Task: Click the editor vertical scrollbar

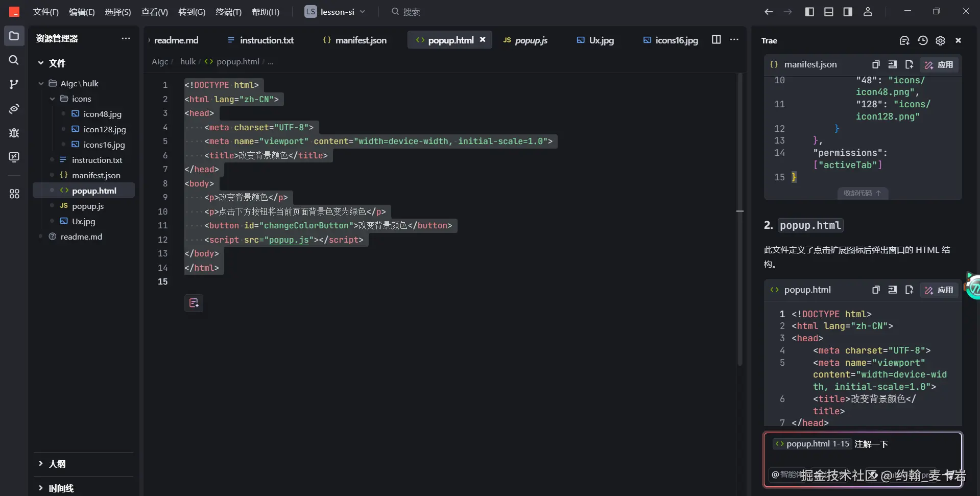Action: 740,220
